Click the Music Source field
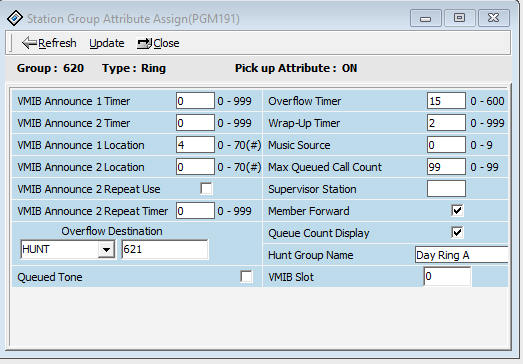The height and width of the screenshot is (364, 523). tap(446, 145)
